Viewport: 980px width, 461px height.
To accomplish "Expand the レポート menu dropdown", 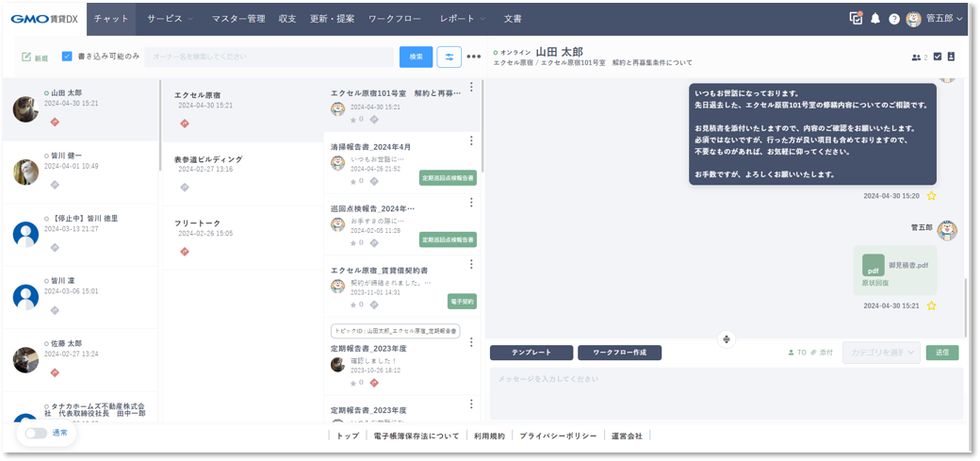I will pos(463,19).
